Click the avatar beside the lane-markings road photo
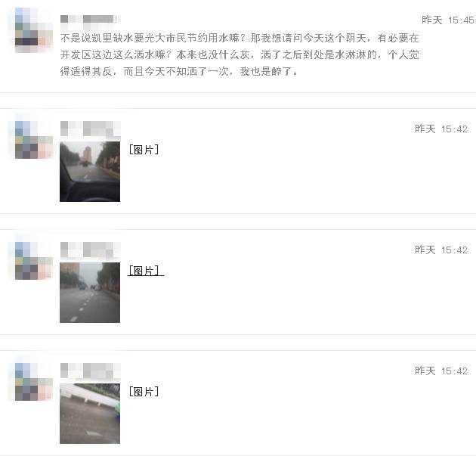The width and height of the screenshot is (476, 456). pyautogui.click(x=34, y=261)
